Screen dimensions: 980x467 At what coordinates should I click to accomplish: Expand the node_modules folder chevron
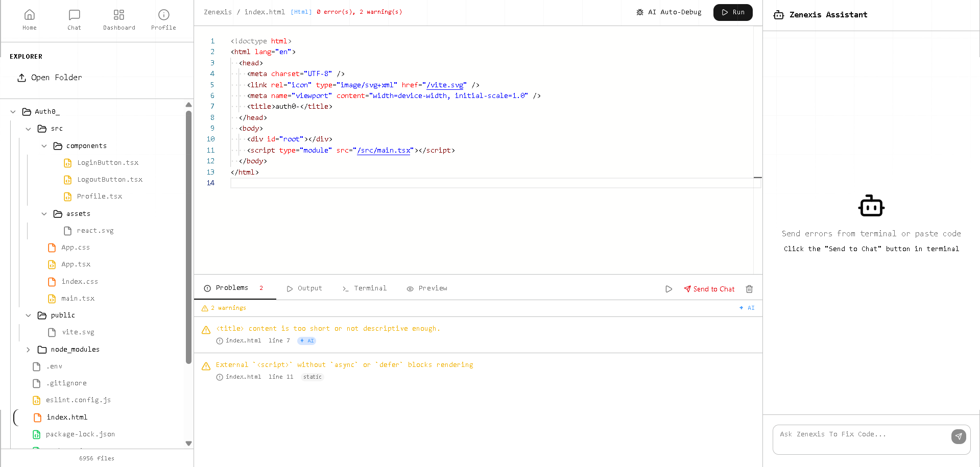click(28, 350)
